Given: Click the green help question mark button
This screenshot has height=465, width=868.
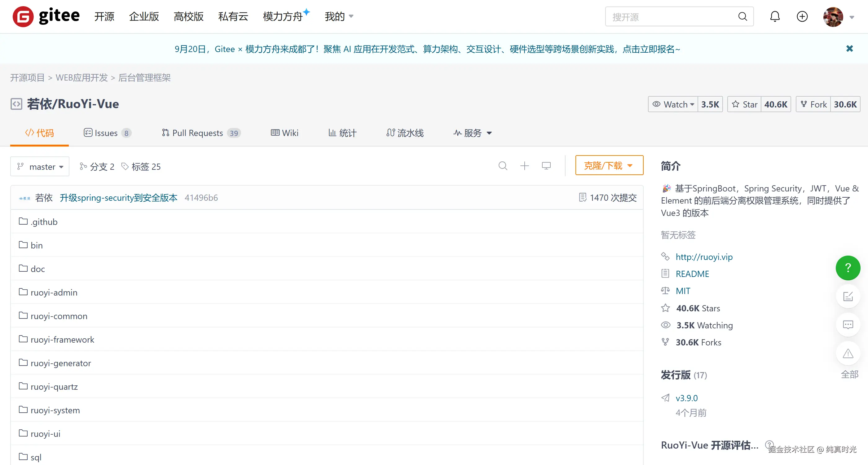Looking at the screenshot, I should click(x=848, y=268).
